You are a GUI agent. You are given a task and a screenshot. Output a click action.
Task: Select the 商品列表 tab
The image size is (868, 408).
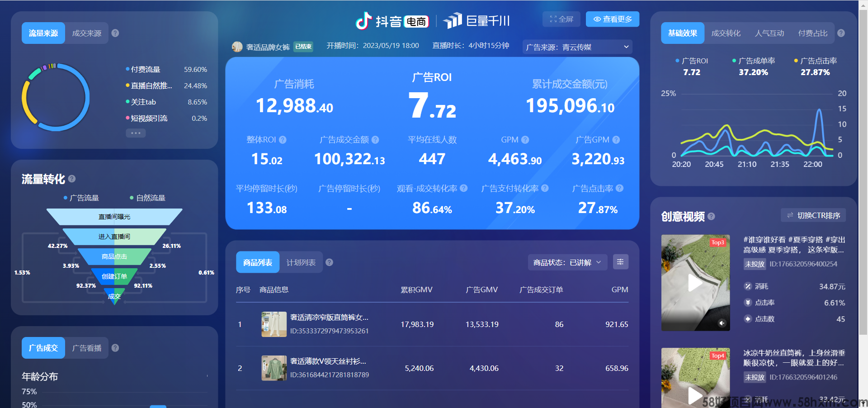258,262
